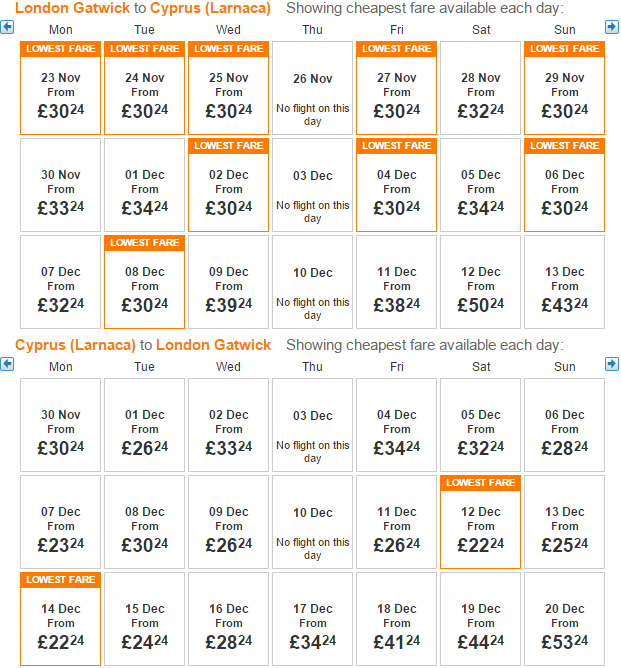Screen dimensions: 621x668
Task: Go to previous week for return flights
Action: (7, 364)
